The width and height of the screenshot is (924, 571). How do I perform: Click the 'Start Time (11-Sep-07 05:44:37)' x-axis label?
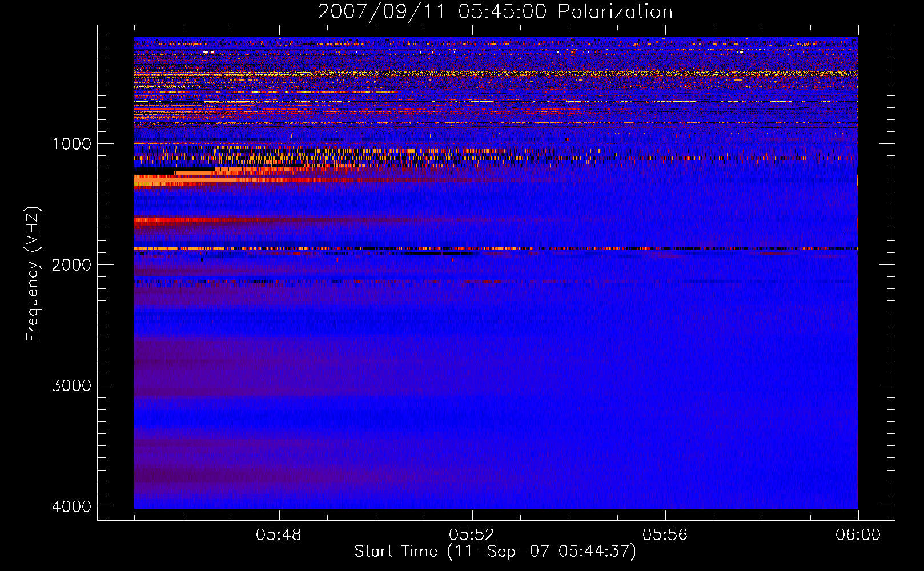coord(495,552)
